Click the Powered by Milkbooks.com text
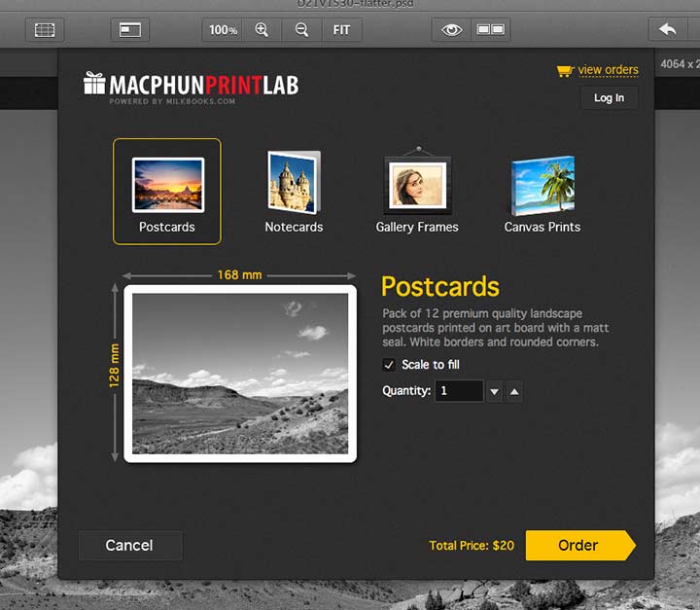 pyautogui.click(x=172, y=101)
